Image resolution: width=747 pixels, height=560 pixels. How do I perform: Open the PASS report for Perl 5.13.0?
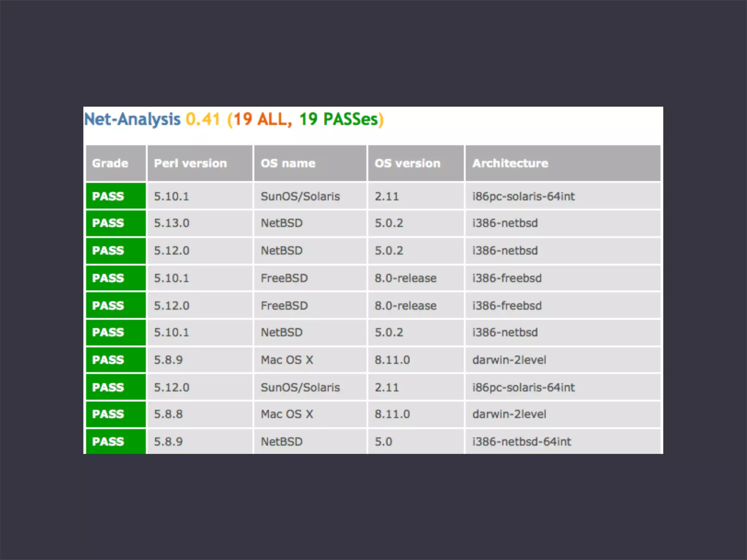pos(108,223)
